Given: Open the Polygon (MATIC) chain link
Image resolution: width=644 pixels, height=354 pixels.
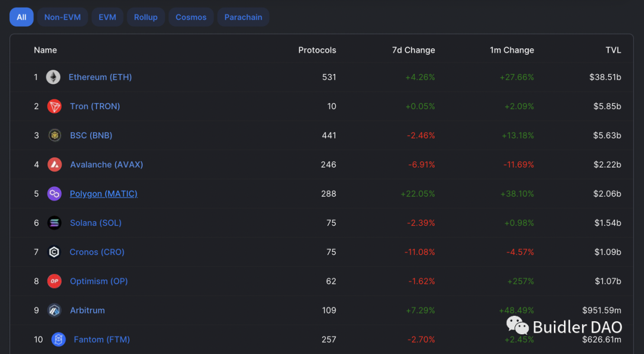Looking at the screenshot, I should 104,193.
